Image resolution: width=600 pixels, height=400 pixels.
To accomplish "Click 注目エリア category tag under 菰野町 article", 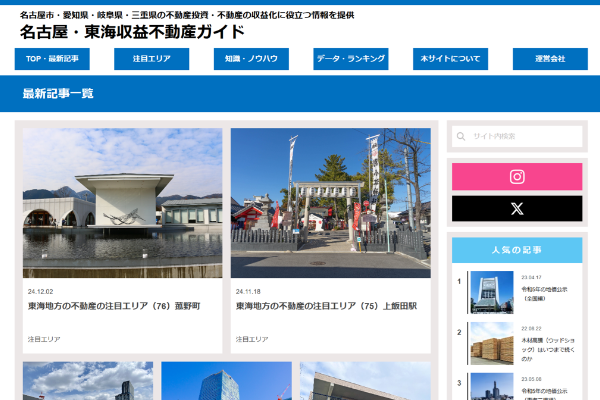I will [x=44, y=339].
